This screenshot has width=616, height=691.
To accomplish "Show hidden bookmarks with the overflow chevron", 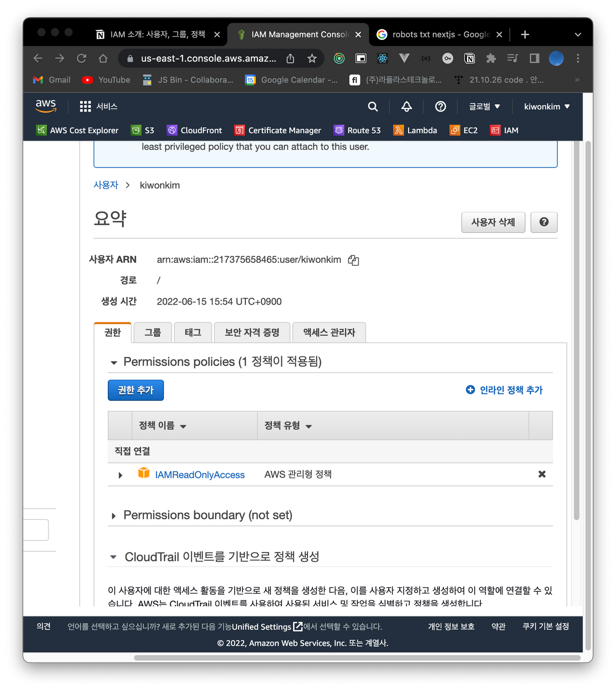I will pos(577,80).
